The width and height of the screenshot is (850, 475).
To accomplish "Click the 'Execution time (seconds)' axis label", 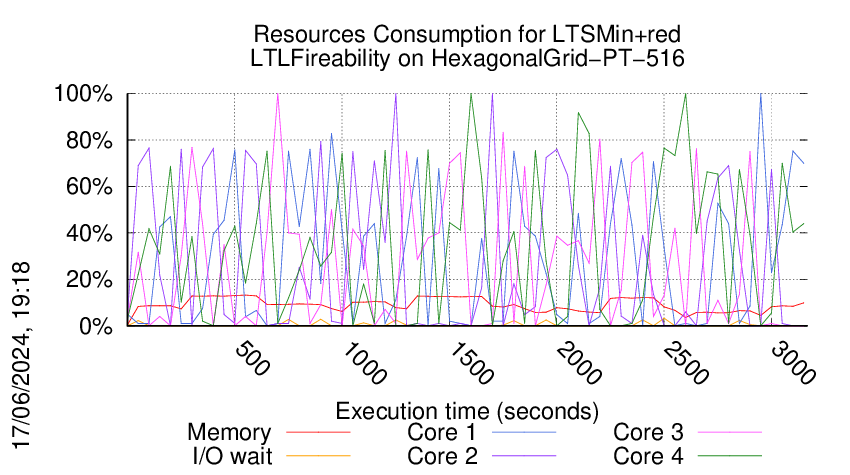I will [x=467, y=411].
